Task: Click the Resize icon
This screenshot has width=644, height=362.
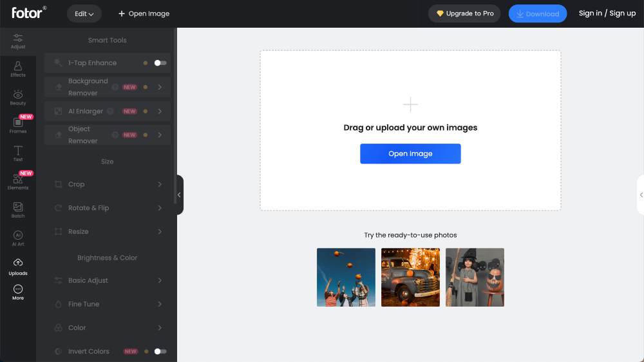Action: coord(59,231)
